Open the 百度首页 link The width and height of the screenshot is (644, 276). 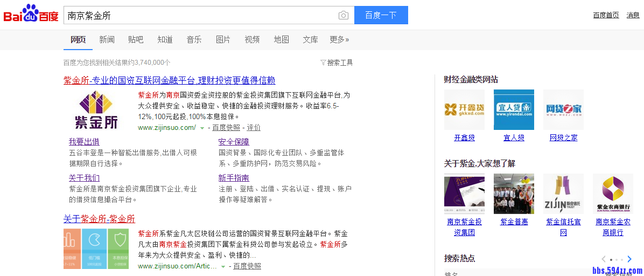tap(606, 15)
